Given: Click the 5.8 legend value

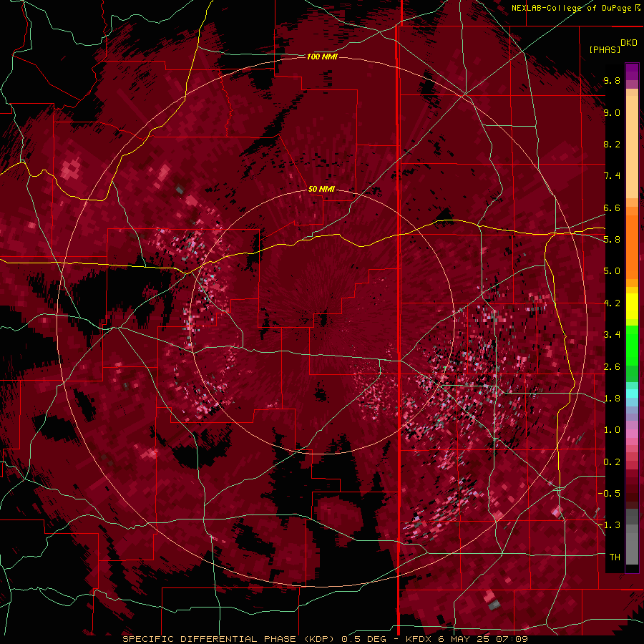Looking at the screenshot, I should (x=612, y=240).
